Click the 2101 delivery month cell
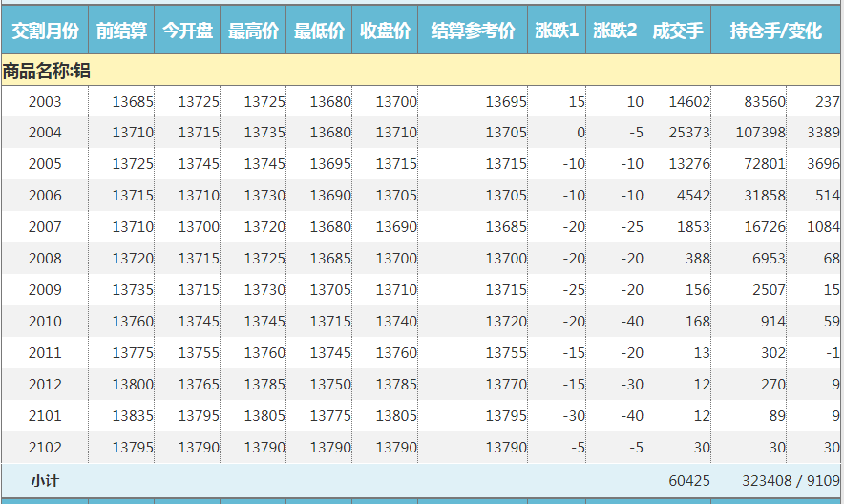 (45, 416)
